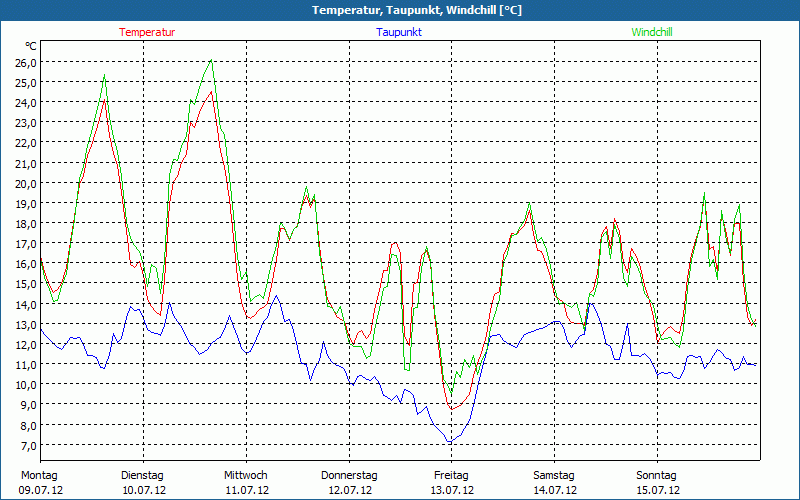Viewport: 800px width, 500px height.
Task: Click the date 13.07.12
Action: [x=452, y=490]
